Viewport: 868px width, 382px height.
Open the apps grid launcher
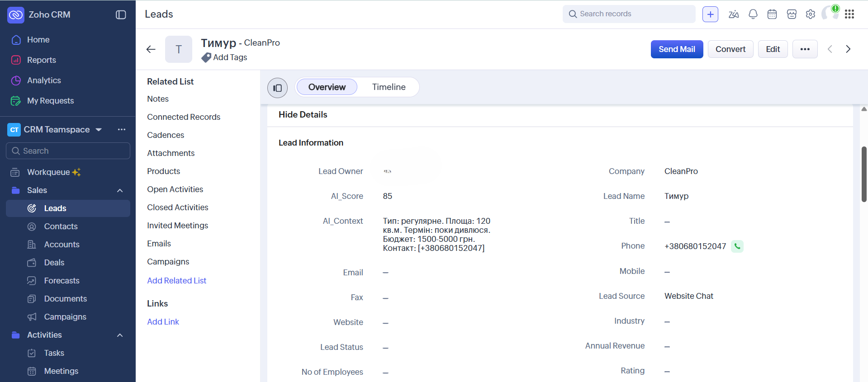[849, 14]
